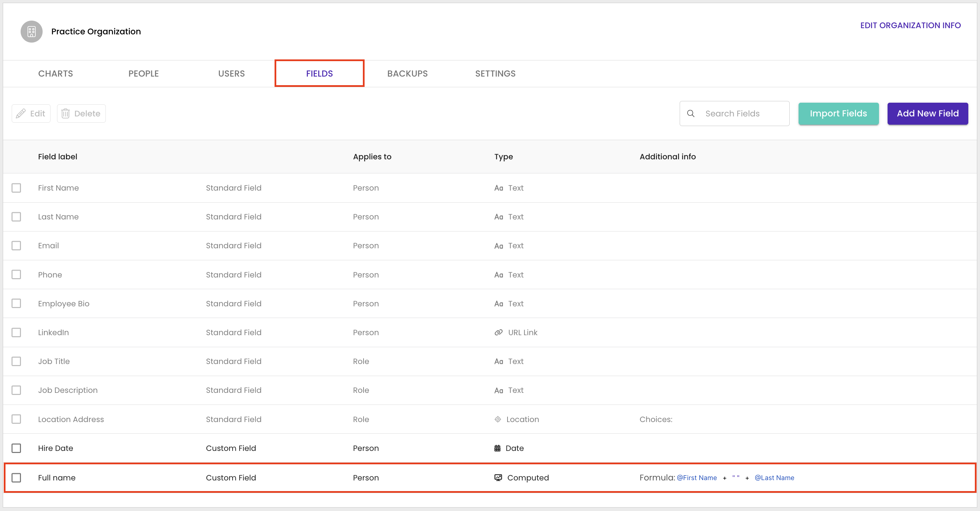Click the Field label column header
The image size is (980, 511).
(57, 157)
